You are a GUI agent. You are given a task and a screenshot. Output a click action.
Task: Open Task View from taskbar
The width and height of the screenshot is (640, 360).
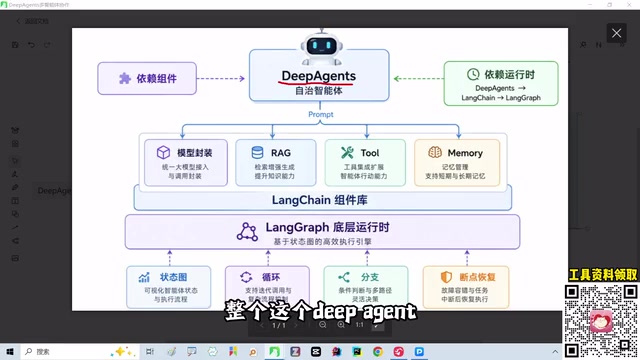(150, 351)
